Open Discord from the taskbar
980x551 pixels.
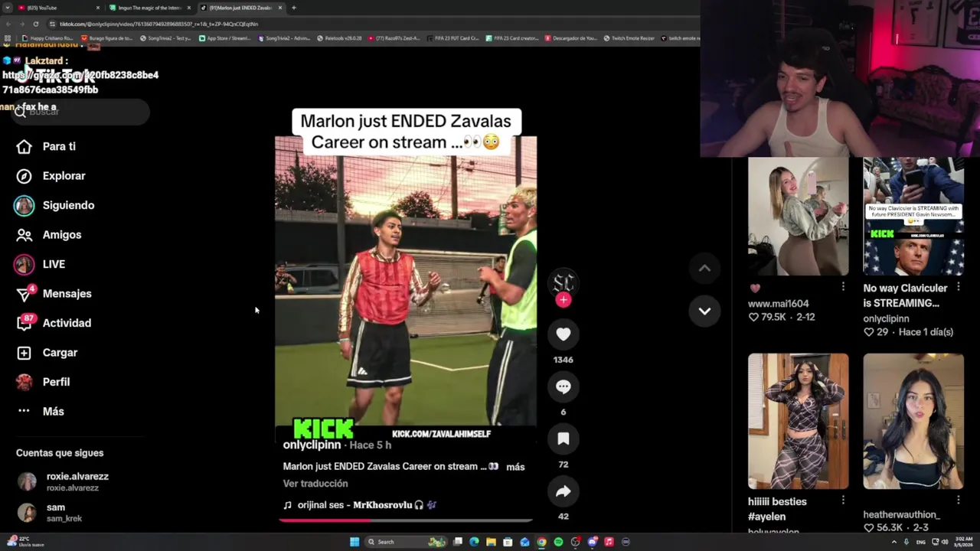pyautogui.click(x=592, y=542)
